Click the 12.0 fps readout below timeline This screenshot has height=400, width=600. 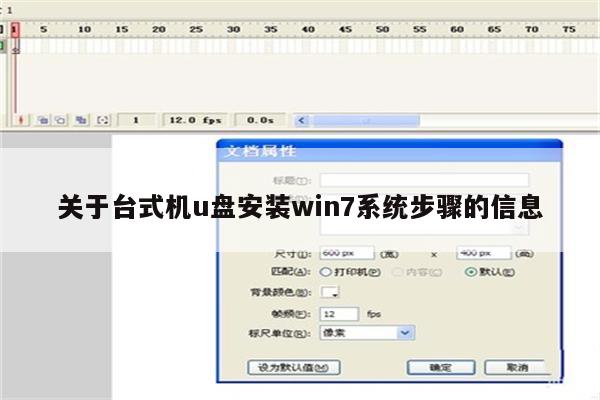pos(195,120)
